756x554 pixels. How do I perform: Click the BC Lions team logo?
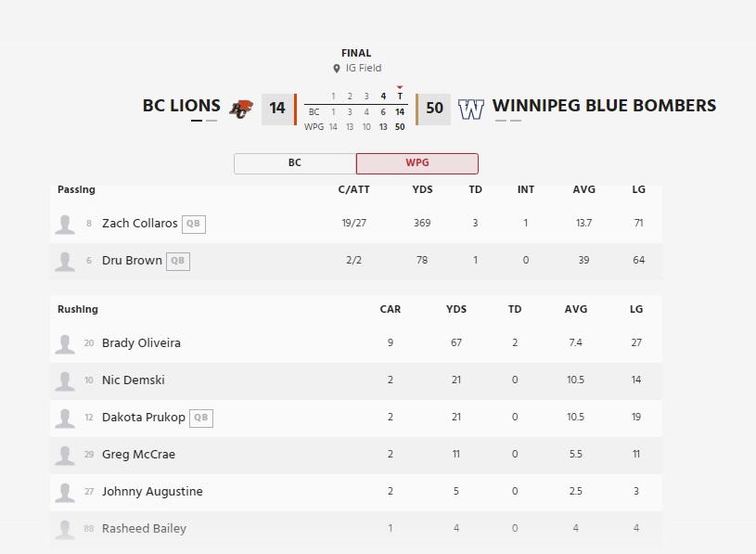[x=242, y=108]
